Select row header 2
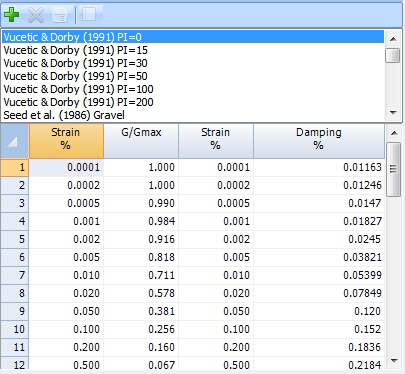 click(x=14, y=185)
